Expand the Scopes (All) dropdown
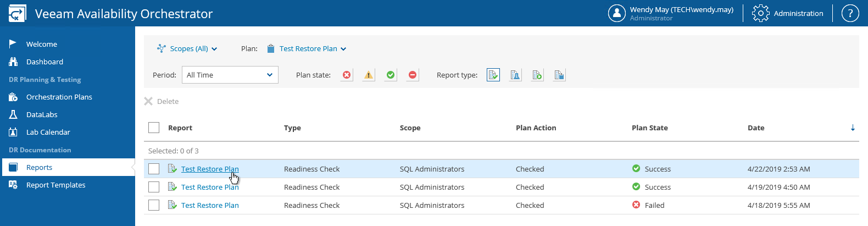The height and width of the screenshot is (226, 868). pyautogui.click(x=188, y=48)
